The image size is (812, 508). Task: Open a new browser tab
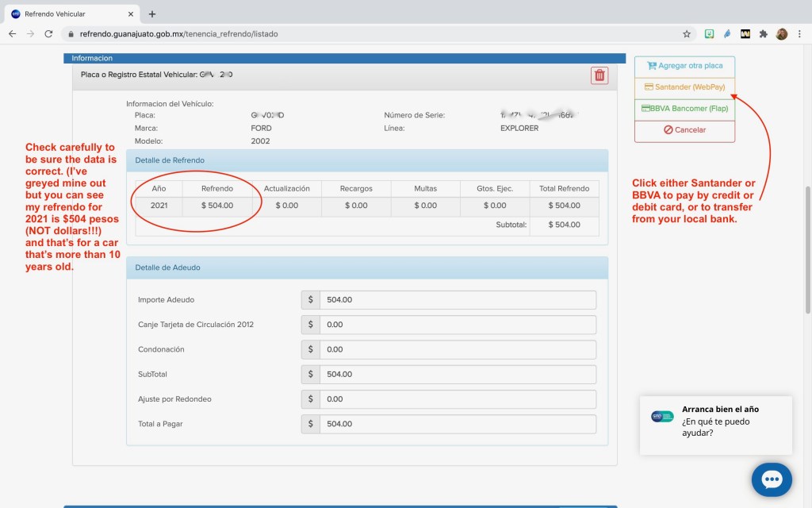coord(152,14)
